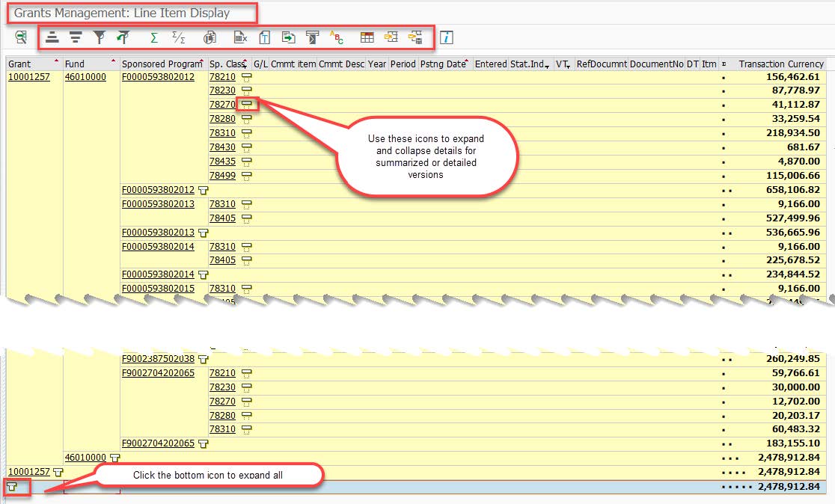Select the RefDocumnt column header
This screenshot has width=835, height=504.
coord(602,64)
